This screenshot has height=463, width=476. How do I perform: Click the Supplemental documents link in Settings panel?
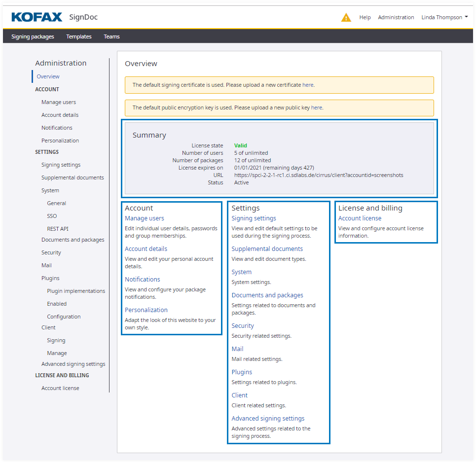coord(267,249)
